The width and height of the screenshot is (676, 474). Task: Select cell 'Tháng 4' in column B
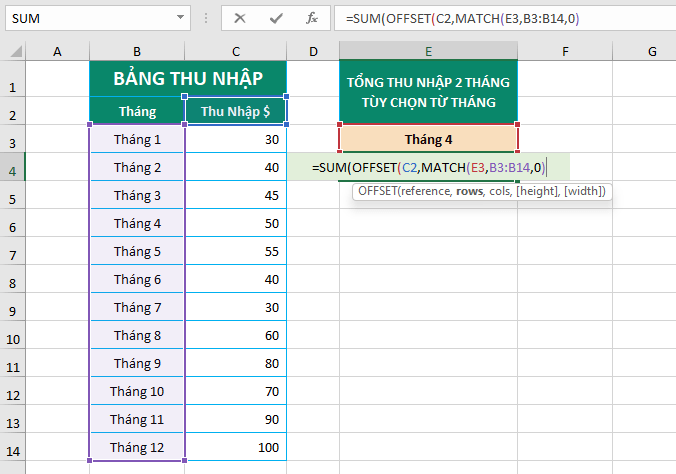(137, 223)
